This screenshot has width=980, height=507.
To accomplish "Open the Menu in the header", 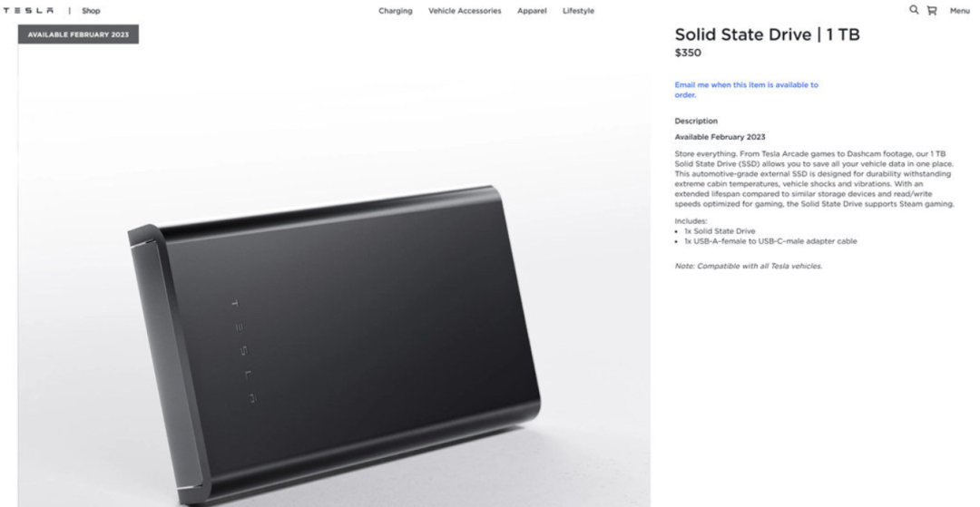I will [959, 11].
